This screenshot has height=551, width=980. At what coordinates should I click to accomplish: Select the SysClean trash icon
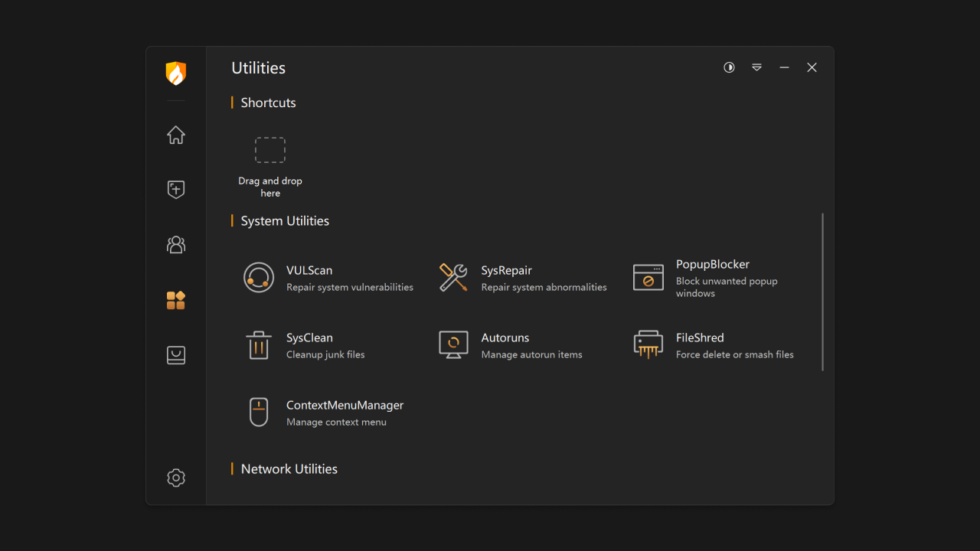(x=259, y=344)
